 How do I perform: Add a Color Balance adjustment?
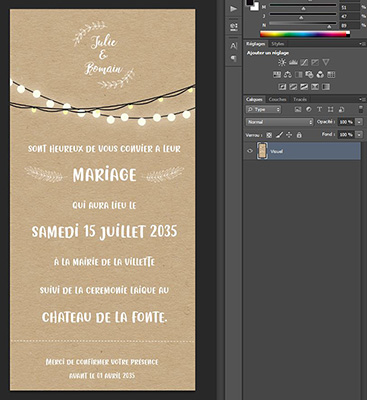point(288,75)
